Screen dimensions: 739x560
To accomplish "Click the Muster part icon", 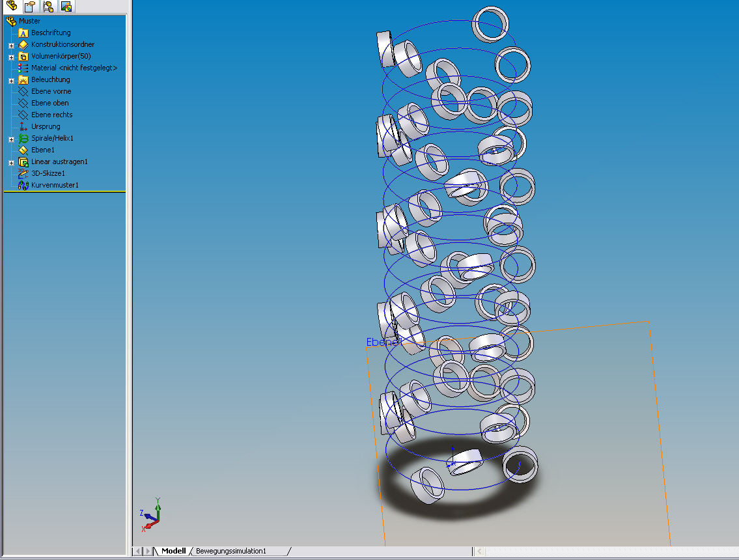I will [x=11, y=21].
